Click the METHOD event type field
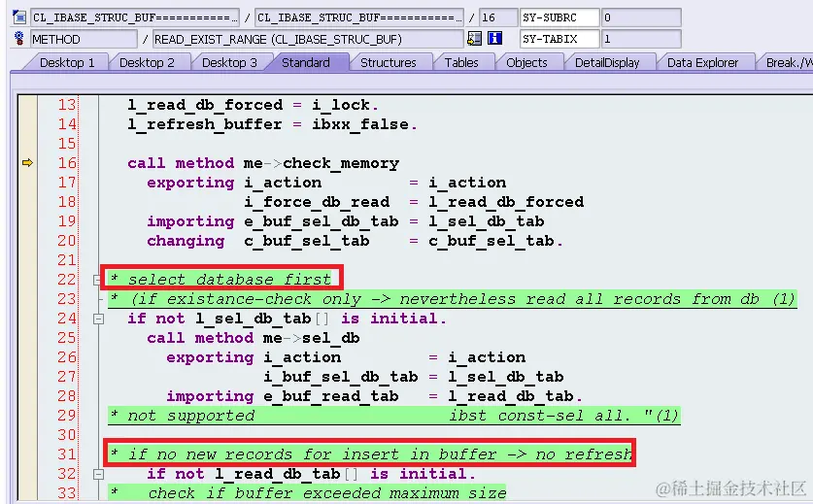The height and width of the screenshot is (504, 813). point(84,39)
